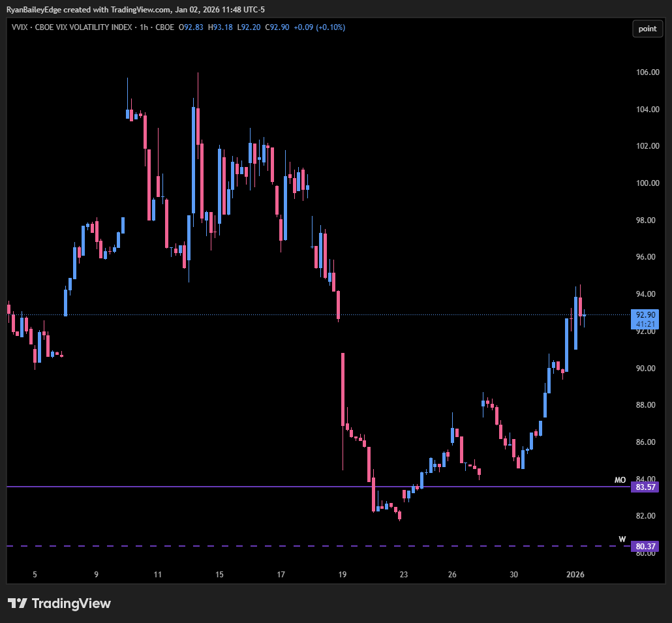Screen dimensions: 672x623
Task: Click the date label 26 on time axis
Action: (x=452, y=575)
